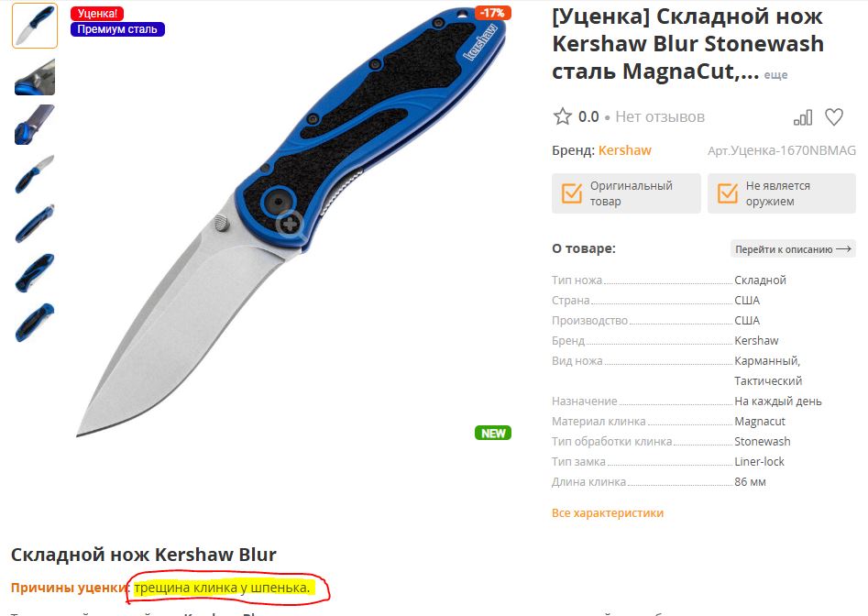Image resolution: width=868 pixels, height=616 pixels.
Task: Zoom main image with magnifier plus icon
Action: tap(290, 225)
